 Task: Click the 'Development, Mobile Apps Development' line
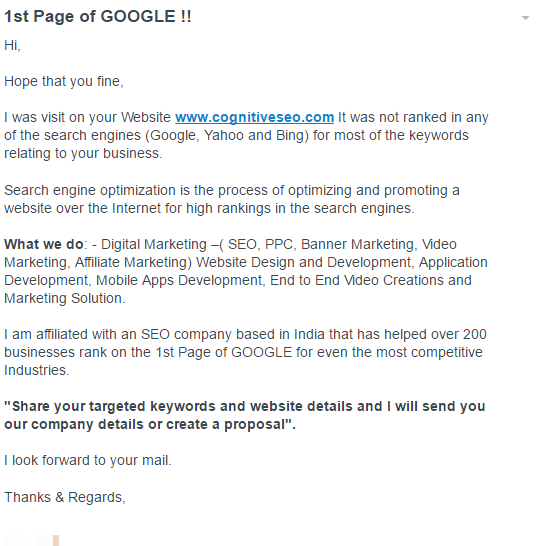[x=238, y=280]
